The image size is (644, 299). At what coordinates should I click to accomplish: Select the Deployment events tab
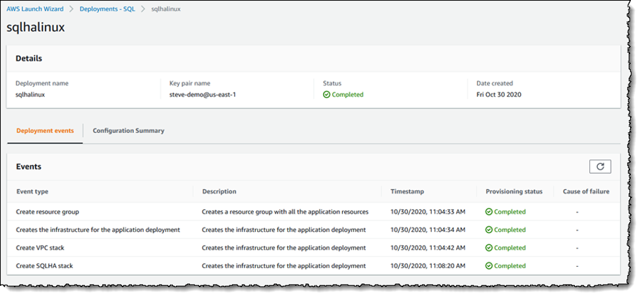pyautogui.click(x=45, y=131)
